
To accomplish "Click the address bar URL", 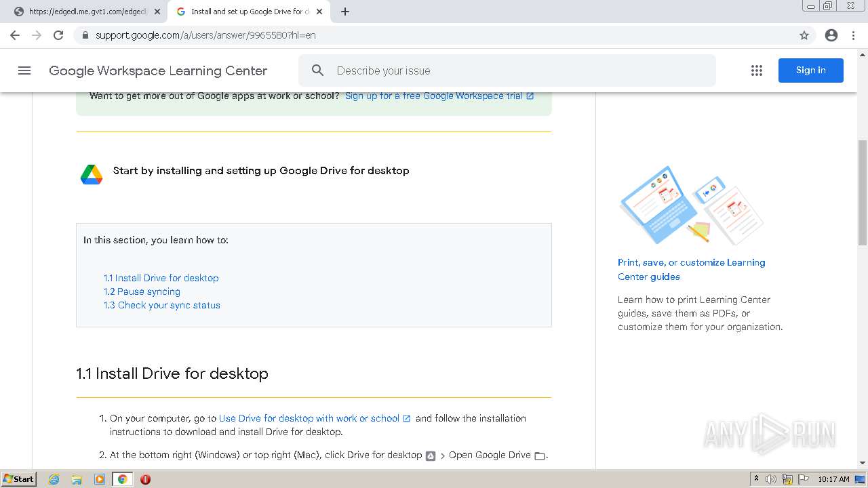I will point(205,35).
